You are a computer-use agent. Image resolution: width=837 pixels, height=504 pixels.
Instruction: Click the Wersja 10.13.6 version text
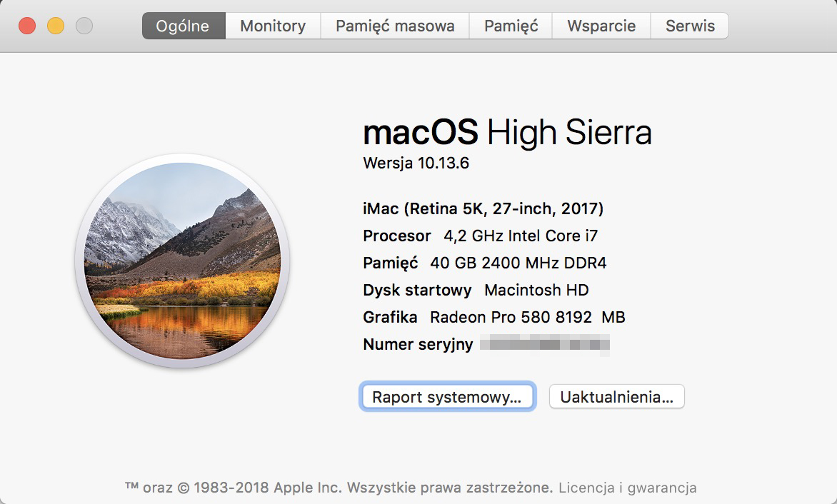click(x=416, y=163)
